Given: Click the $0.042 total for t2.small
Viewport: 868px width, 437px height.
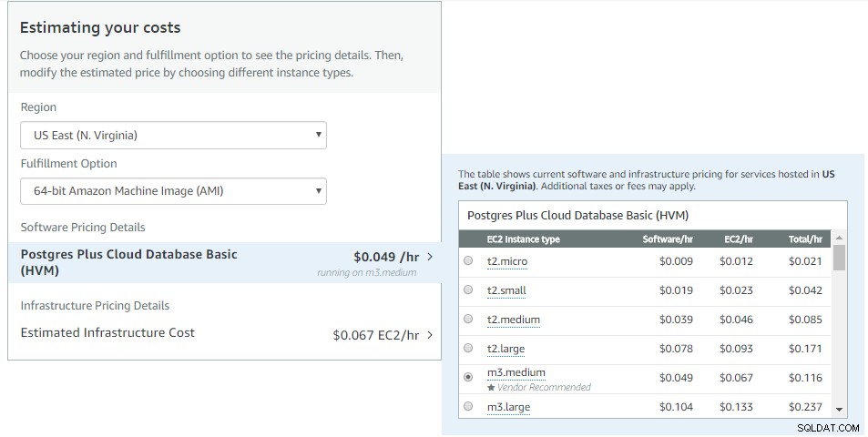Looking at the screenshot, I should click(x=805, y=290).
